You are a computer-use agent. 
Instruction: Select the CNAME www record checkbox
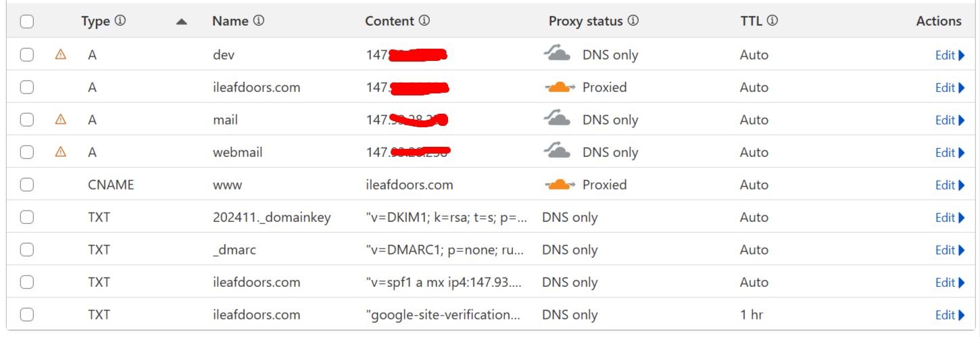(27, 185)
